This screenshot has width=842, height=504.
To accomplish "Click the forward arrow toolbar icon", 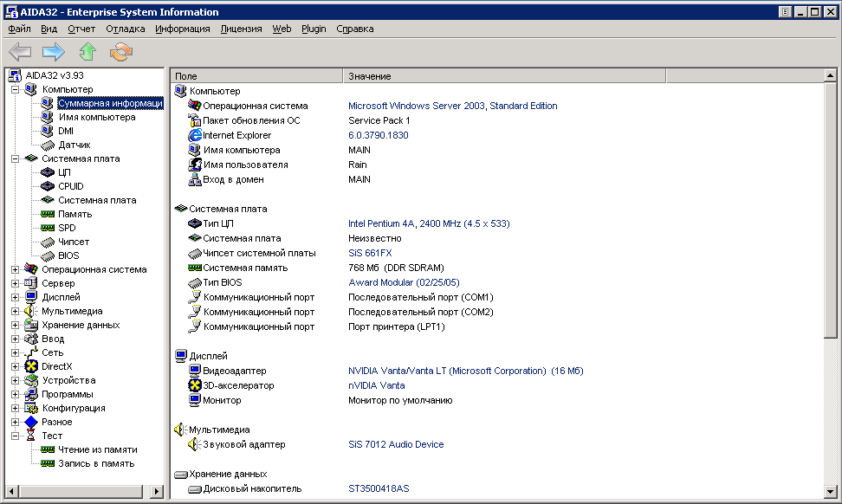I will (x=54, y=52).
